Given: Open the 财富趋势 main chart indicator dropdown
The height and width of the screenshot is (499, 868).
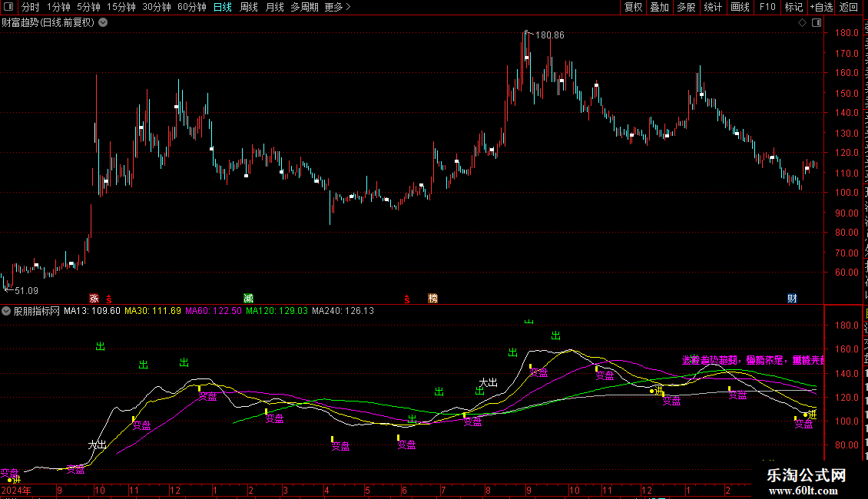Looking at the screenshot, I should (x=103, y=23).
